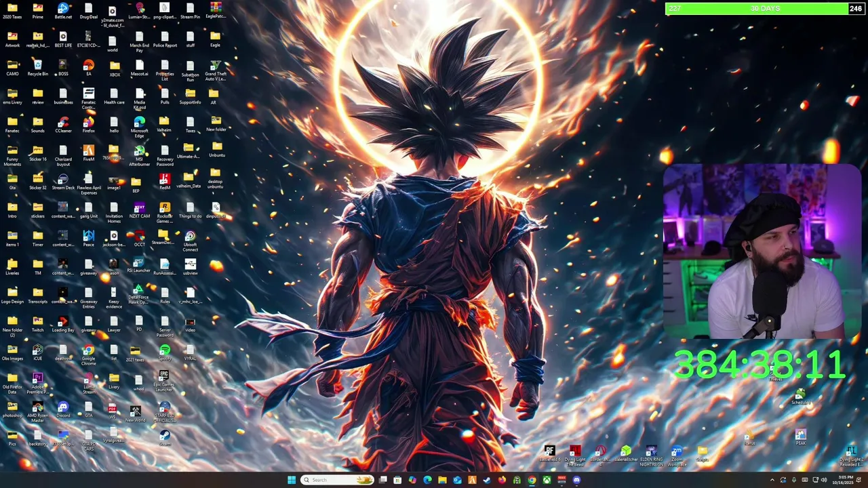This screenshot has height=488, width=868.
Task: Open the Discord desktop shortcut
Action: [x=63, y=409]
